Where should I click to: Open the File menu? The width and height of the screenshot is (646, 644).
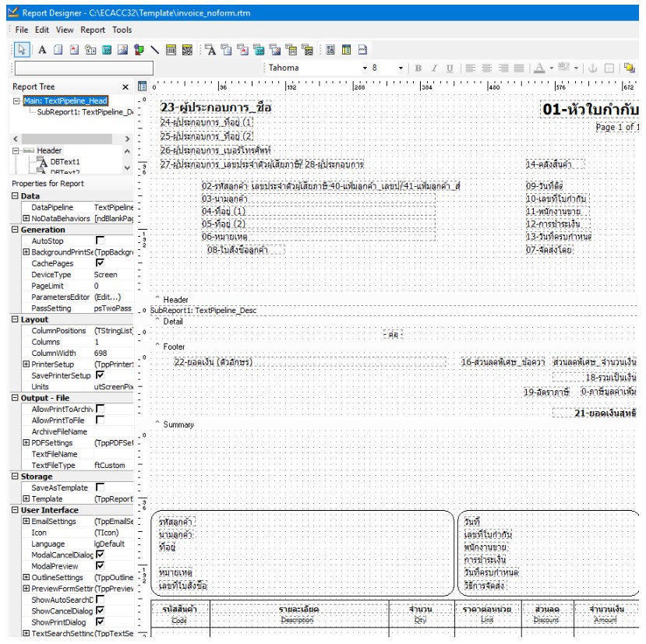pos(21,30)
